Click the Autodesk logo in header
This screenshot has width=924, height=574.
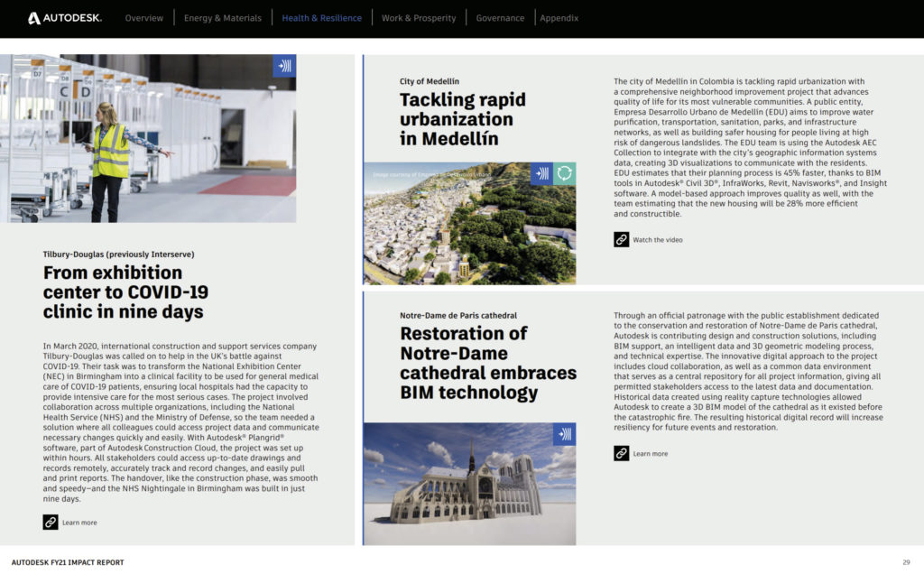click(65, 18)
